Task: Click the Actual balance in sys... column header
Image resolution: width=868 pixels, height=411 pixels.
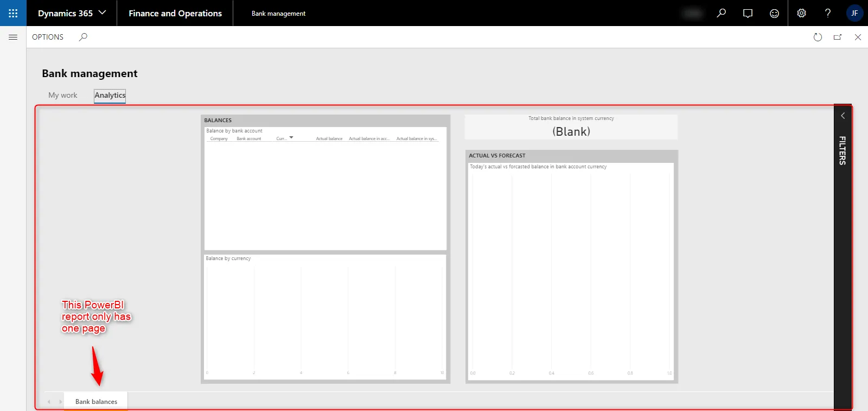Action: coord(417,139)
